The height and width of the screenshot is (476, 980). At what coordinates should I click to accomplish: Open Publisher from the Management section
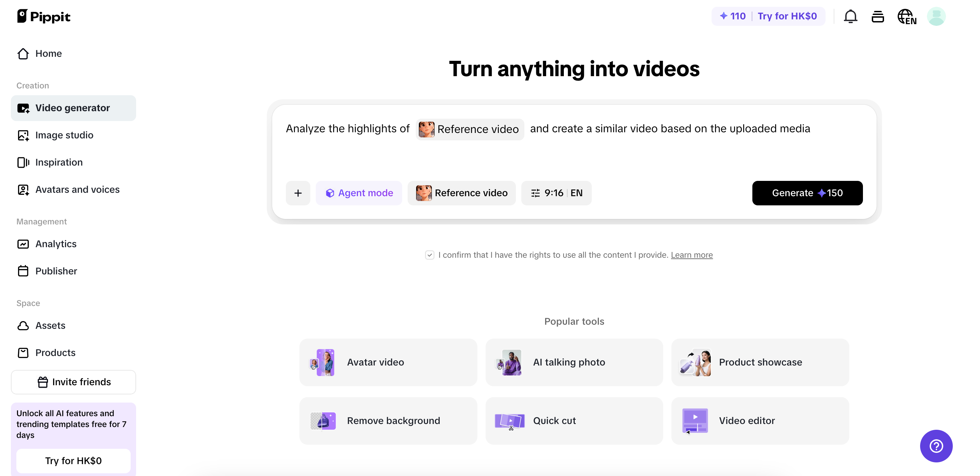point(56,271)
